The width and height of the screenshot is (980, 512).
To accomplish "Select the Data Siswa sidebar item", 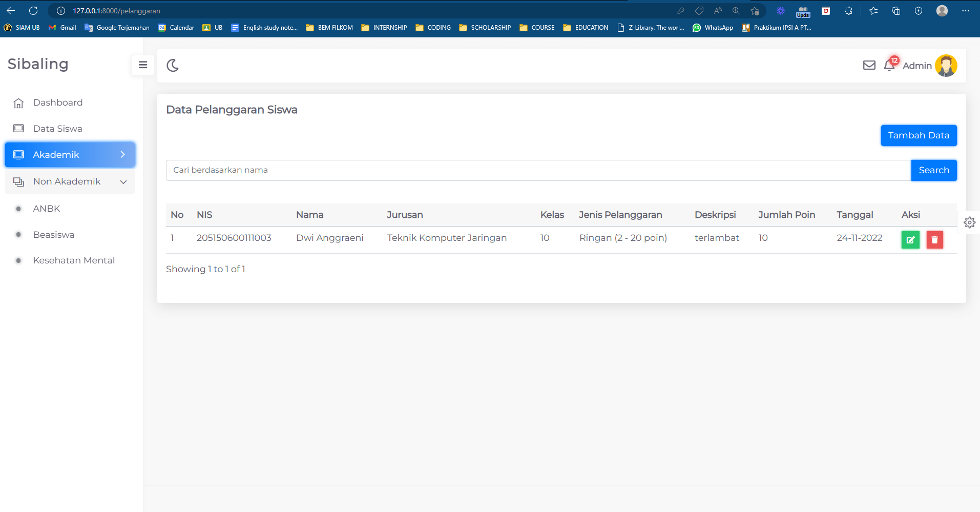I will [57, 128].
